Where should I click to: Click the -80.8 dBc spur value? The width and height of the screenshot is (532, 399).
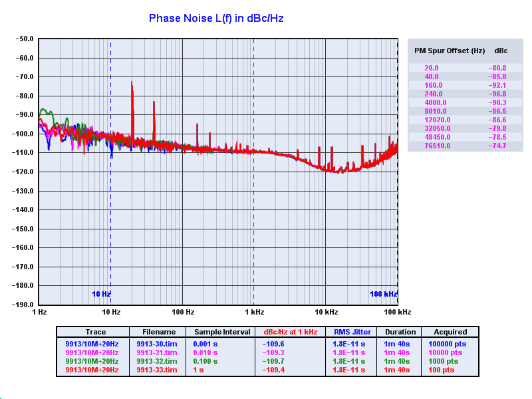(497, 68)
